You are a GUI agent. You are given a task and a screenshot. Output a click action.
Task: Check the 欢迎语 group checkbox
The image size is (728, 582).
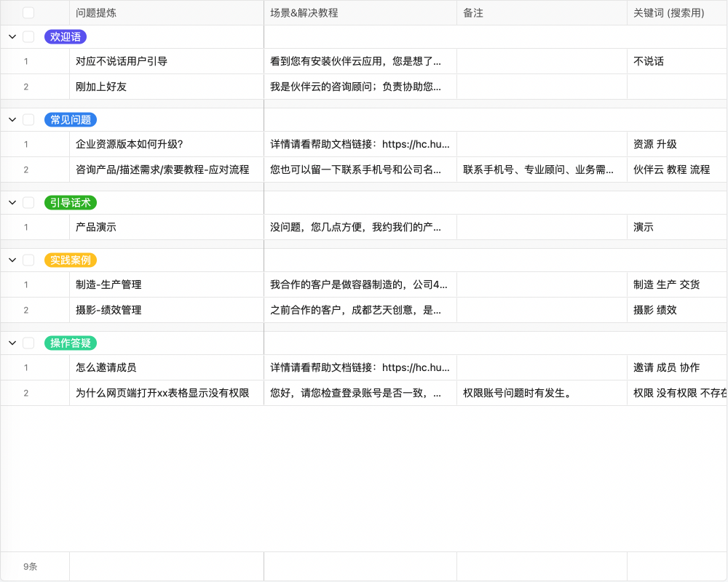[28, 36]
